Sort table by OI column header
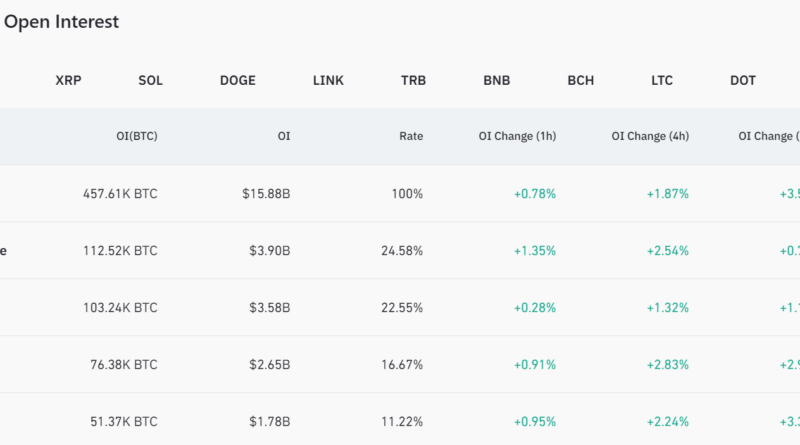 coord(284,136)
